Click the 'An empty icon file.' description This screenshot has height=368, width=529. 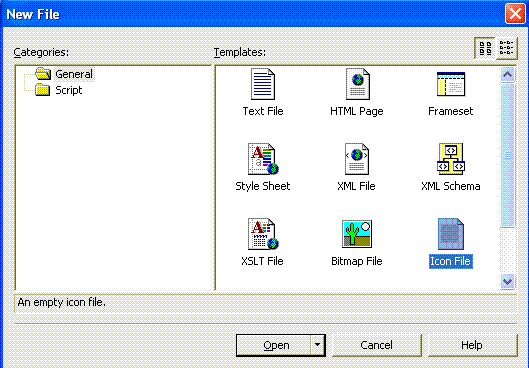pyautogui.click(x=61, y=302)
